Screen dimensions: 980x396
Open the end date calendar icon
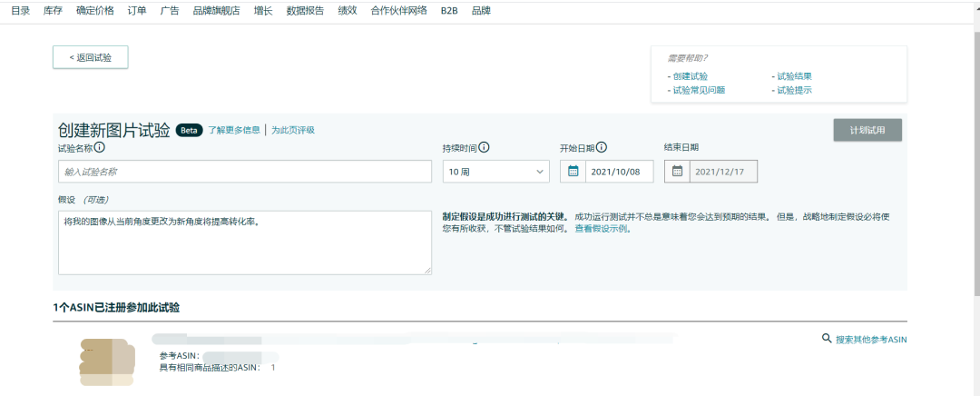[678, 172]
